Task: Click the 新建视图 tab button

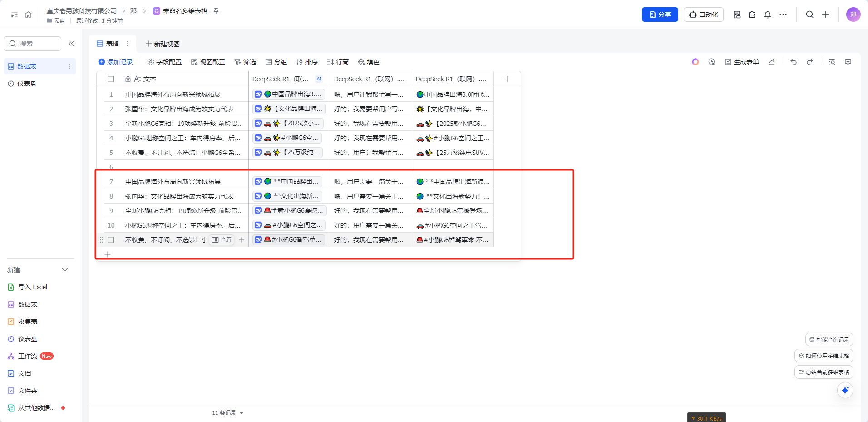Action: pos(163,44)
